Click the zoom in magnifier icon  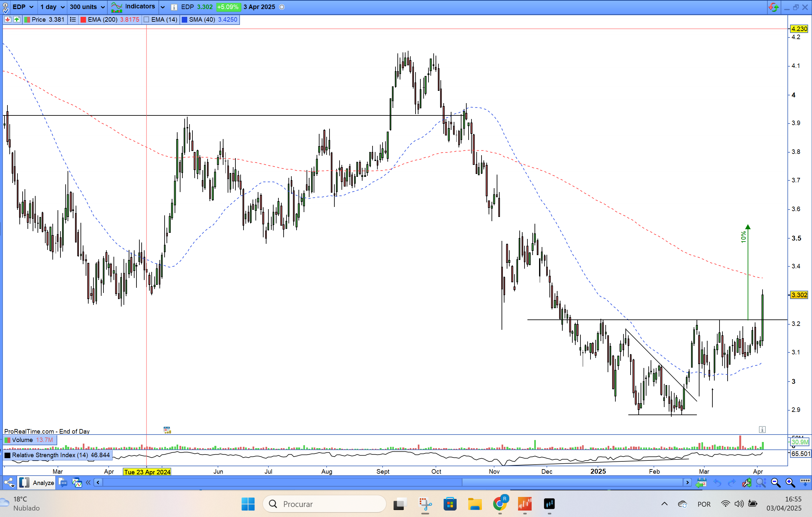click(790, 483)
